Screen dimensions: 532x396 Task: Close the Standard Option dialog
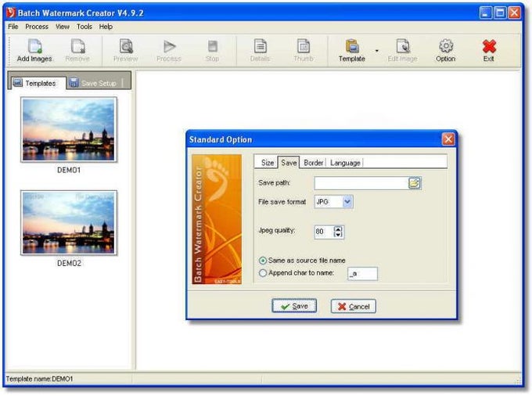(x=448, y=139)
